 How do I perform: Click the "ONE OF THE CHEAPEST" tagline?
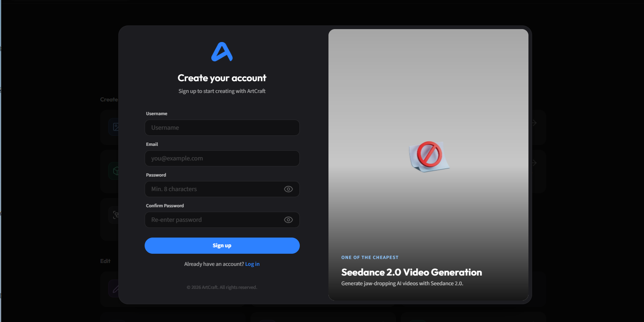(x=370, y=257)
